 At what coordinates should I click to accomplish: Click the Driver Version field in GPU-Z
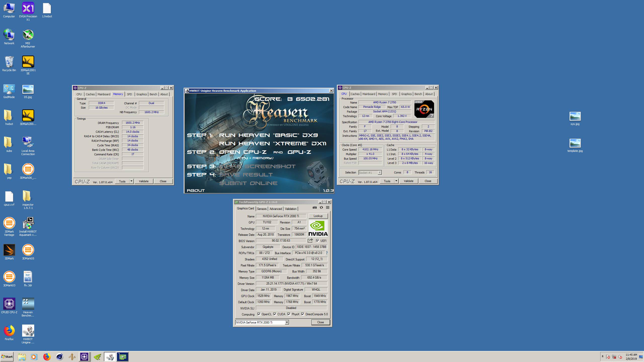pos(292,284)
